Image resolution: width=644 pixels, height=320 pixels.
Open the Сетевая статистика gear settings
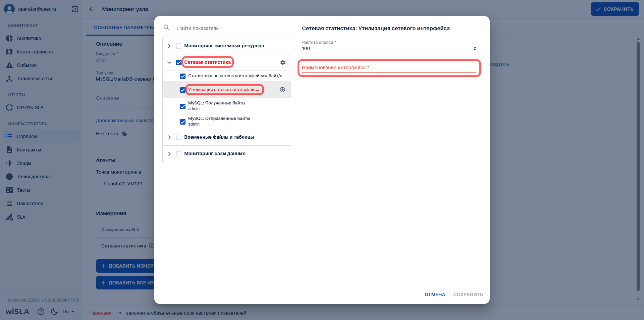point(283,62)
